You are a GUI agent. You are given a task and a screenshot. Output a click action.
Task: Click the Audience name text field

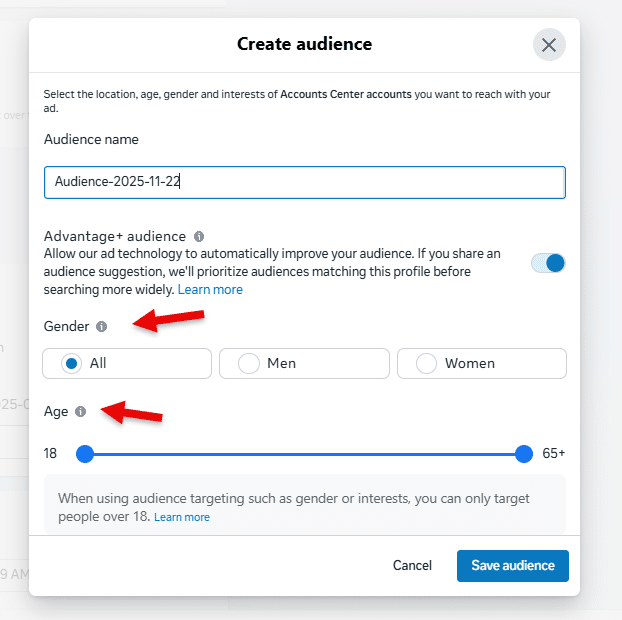click(x=304, y=182)
